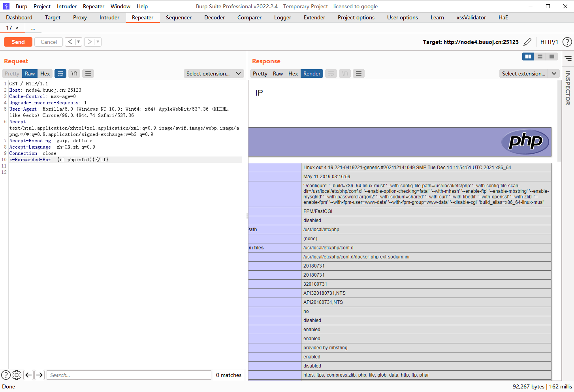The image size is (574, 392).
Task: Switch to Proxy tab
Action: click(80, 17)
